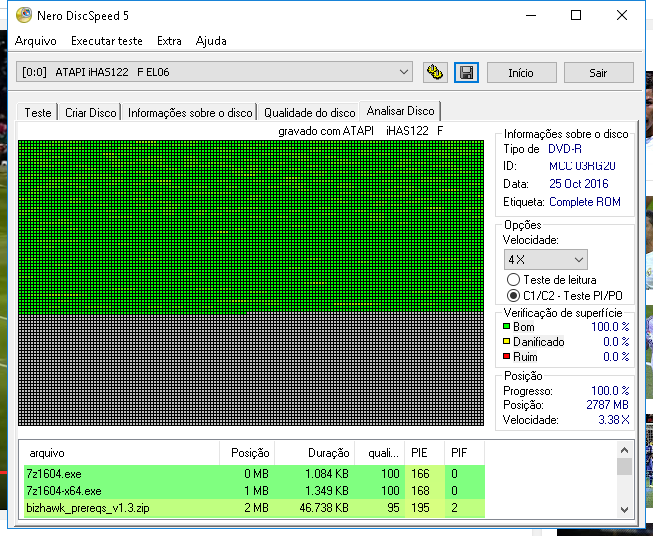653x536 pixels.
Task: Select the Analisar Disco tab
Action: [x=400, y=111]
